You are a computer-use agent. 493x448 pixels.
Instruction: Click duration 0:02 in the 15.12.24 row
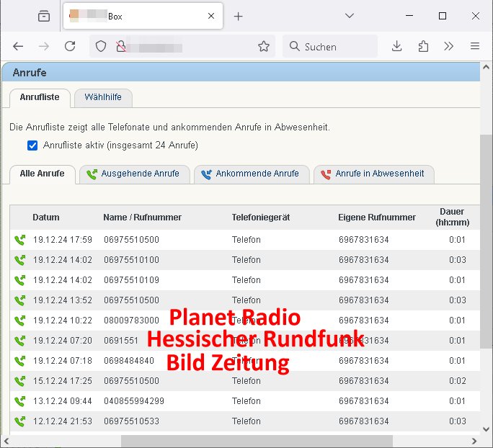coord(458,381)
